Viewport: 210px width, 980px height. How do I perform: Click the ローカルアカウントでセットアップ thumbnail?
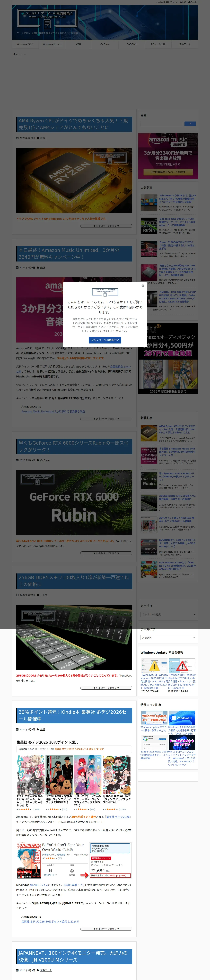(x=182, y=743)
